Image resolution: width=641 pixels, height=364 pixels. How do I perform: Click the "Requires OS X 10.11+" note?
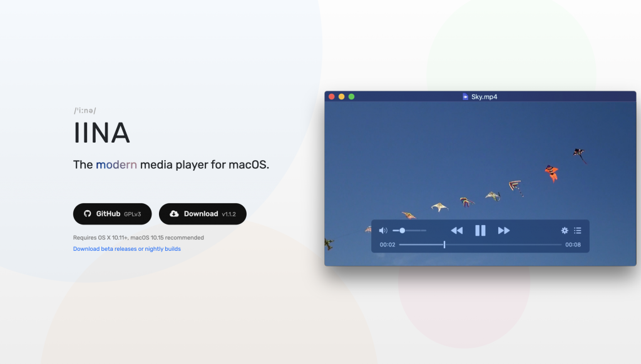coord(138,238)
